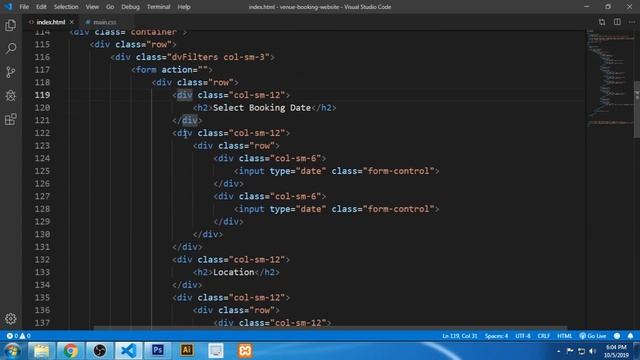Screen dimensions: 640x360
Task: Click the Action Center flag in tray
Action: (x=570, y=351)
